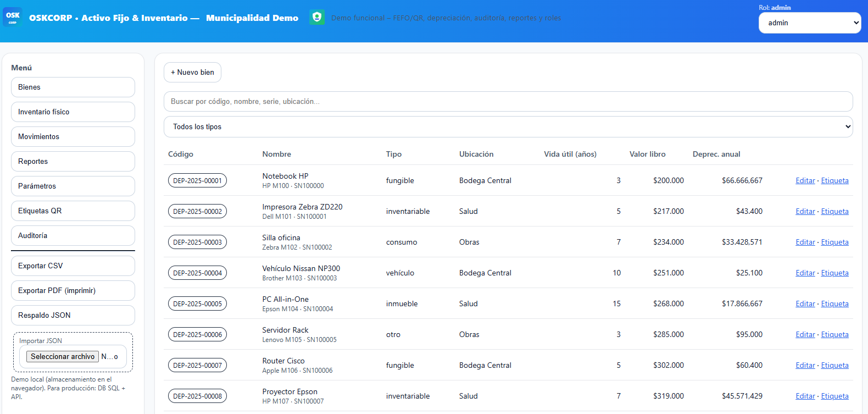Open Etiqueta link for Servidor Rack
The image size is (868, 414).
[x=834, y=335]
